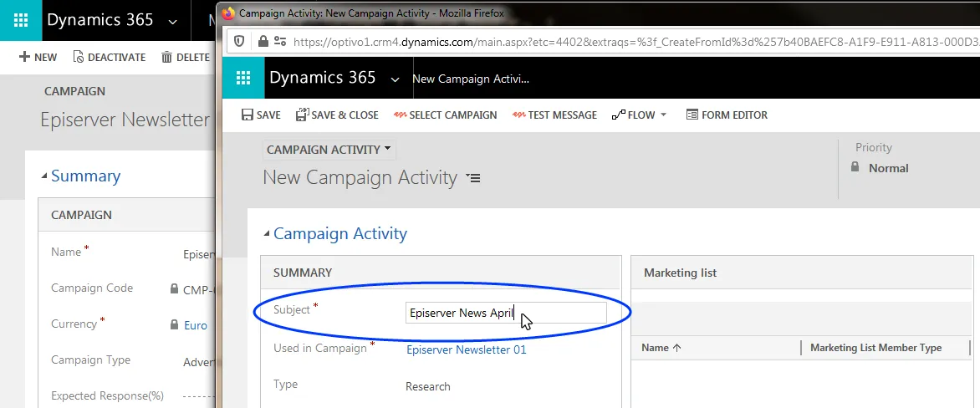This screenshot has height=408, width=980.
Task: Open the Flow dropdown menu
Action: tap(640, 115)
